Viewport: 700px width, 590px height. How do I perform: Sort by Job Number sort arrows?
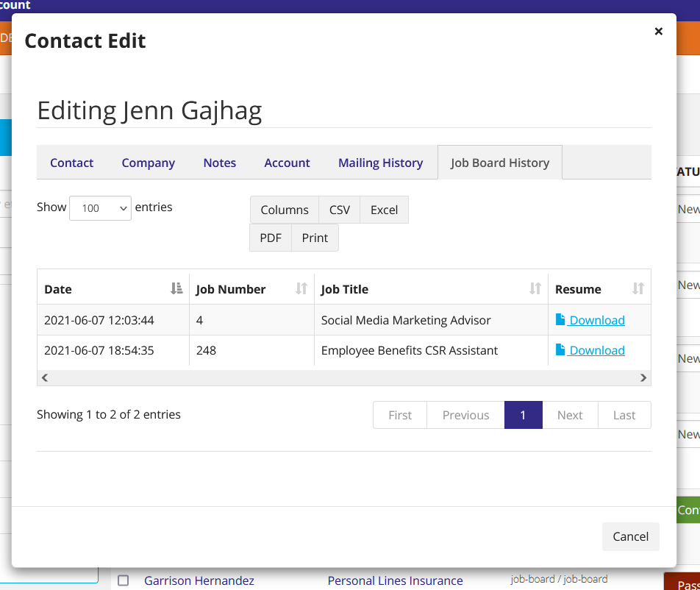pos(301,288)
